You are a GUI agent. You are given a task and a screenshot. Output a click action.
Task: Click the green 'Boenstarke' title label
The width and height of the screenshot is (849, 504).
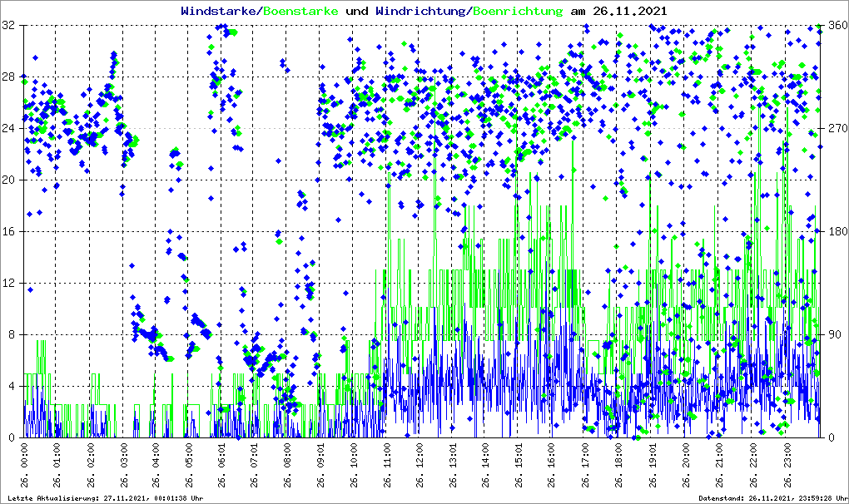tap(300, 11)
